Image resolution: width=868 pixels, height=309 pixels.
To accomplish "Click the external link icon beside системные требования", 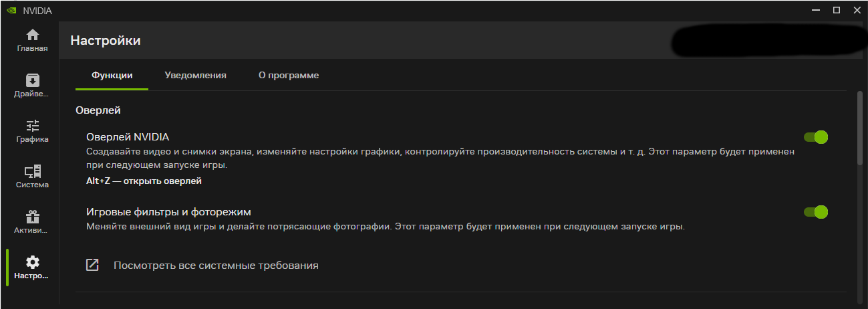I will coord(92,265).
